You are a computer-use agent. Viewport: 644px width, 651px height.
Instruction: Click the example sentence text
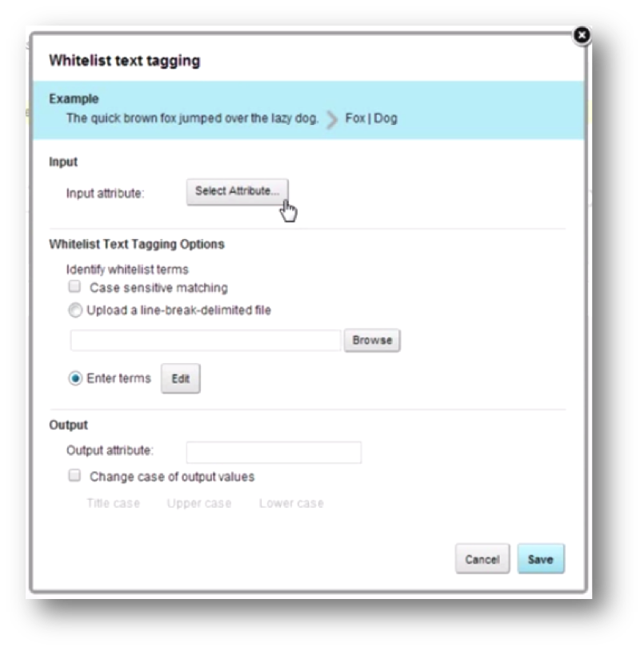tap(192, 118)
